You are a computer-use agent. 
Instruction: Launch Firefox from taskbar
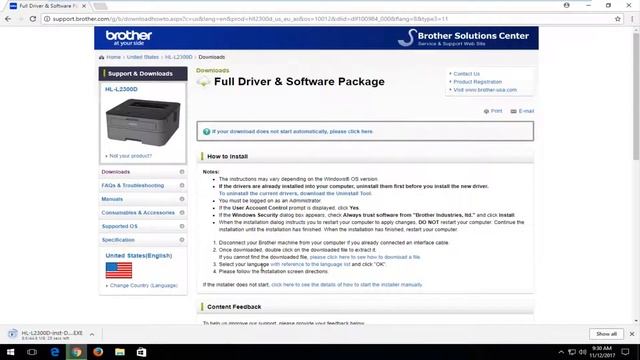pyautogui.click(x=98, y=352)
